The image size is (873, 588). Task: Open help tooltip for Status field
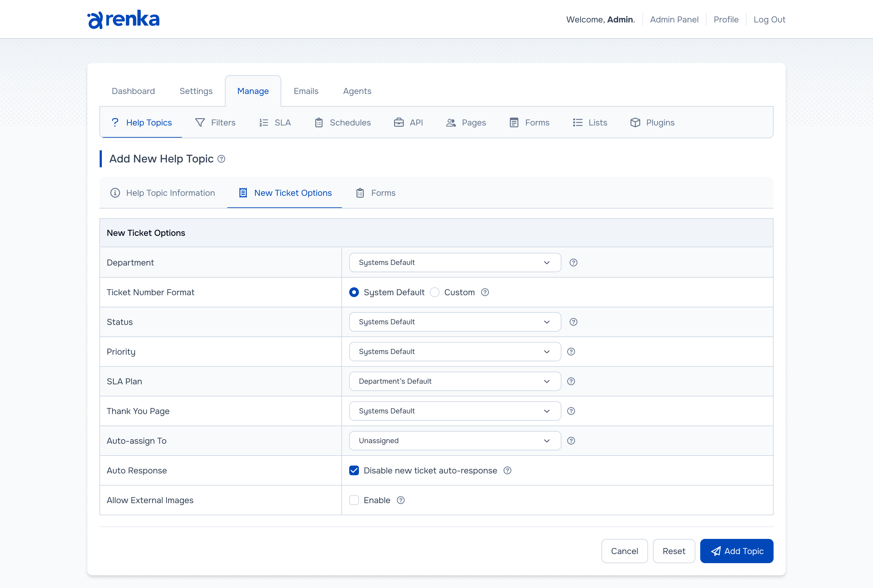tap(574, 322)
